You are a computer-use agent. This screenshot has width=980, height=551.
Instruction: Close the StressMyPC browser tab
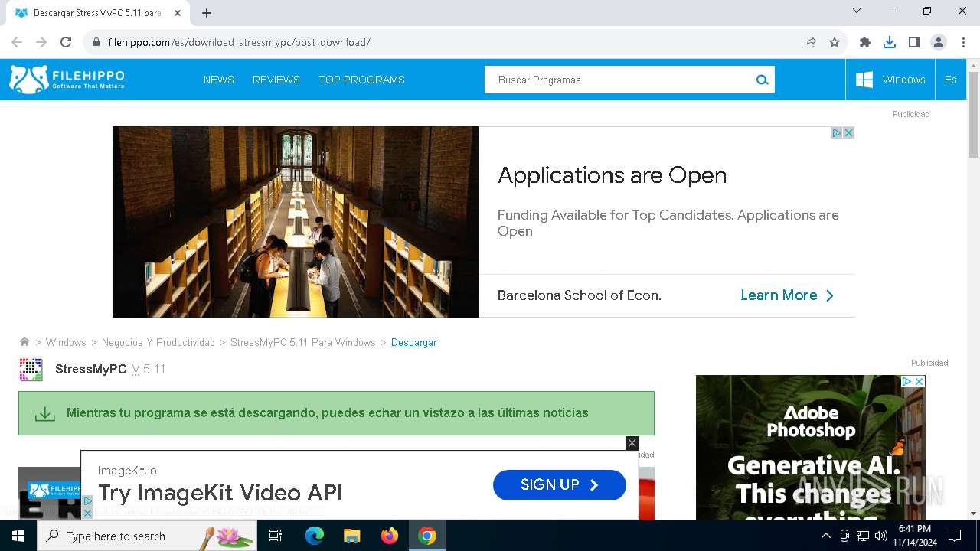(178, 13)
